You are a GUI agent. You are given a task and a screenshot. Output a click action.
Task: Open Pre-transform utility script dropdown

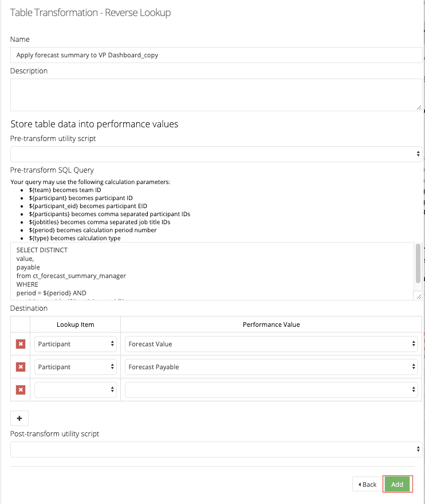pyautogui.click(x=216, y=154)
